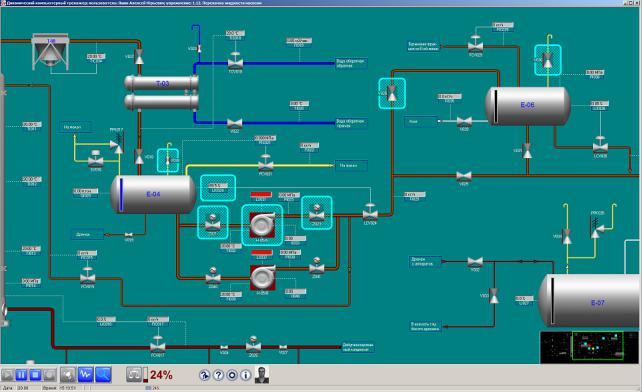
Task: Click the grey Play button in bottom toolbar
Action: click(x=7, y=374)
